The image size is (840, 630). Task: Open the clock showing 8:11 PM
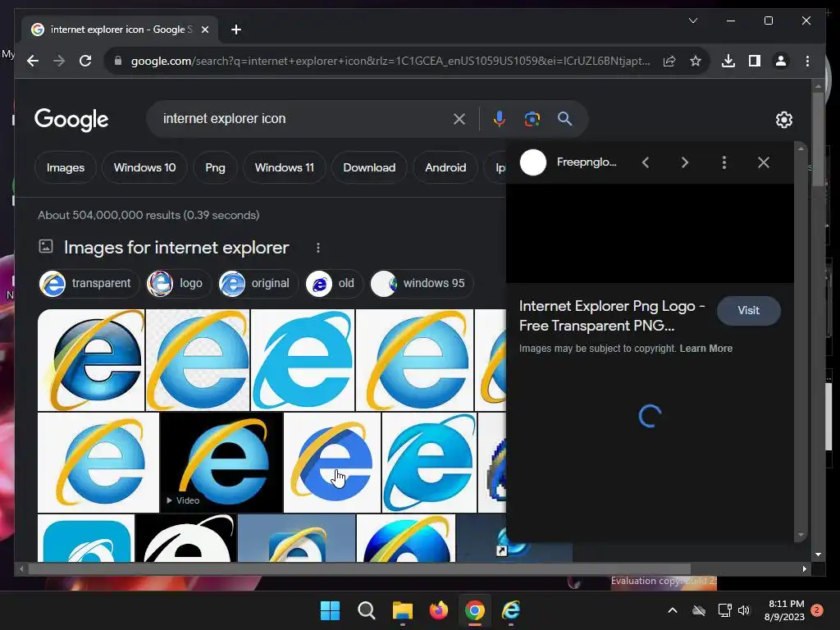(x=784, y=610)
